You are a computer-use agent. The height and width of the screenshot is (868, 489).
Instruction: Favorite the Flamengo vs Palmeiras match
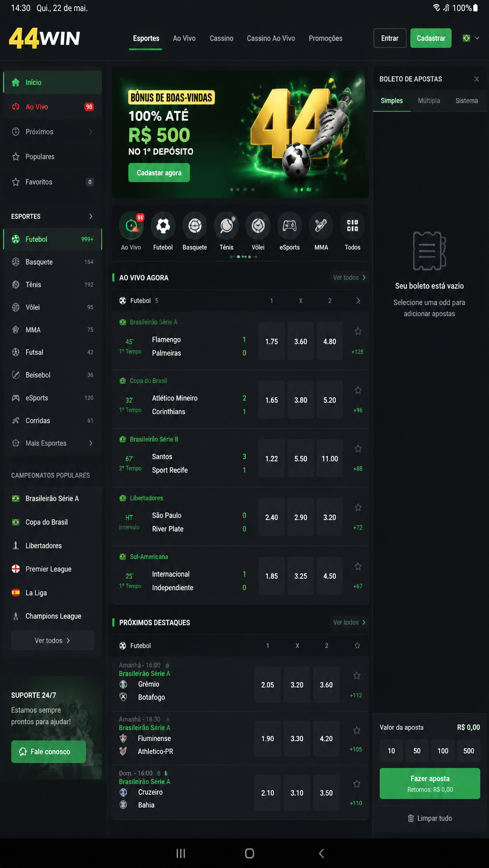(358, 331)
